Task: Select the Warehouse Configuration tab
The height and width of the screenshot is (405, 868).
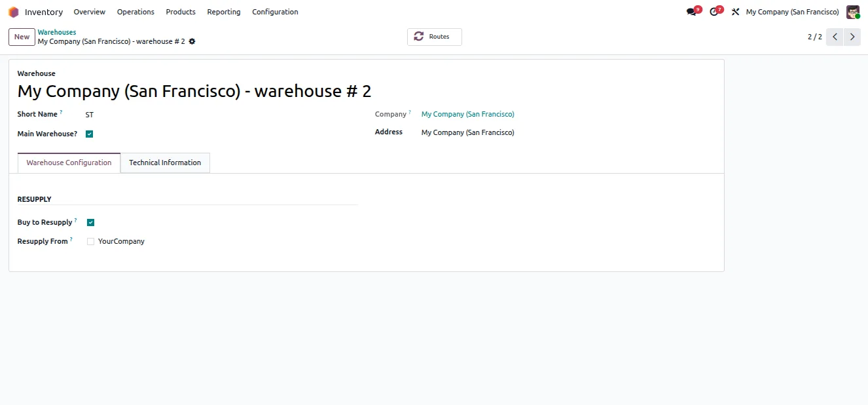Action: coord(69,163)
